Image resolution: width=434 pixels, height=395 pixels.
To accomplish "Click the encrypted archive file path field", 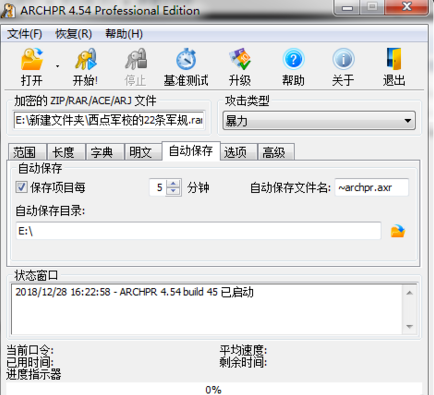I will pos(109,120).
